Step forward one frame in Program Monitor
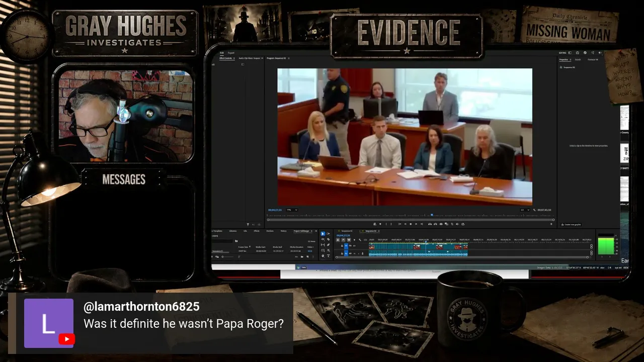Image resolution: width=644 pixels, height=362 pixels. [416, 224]
